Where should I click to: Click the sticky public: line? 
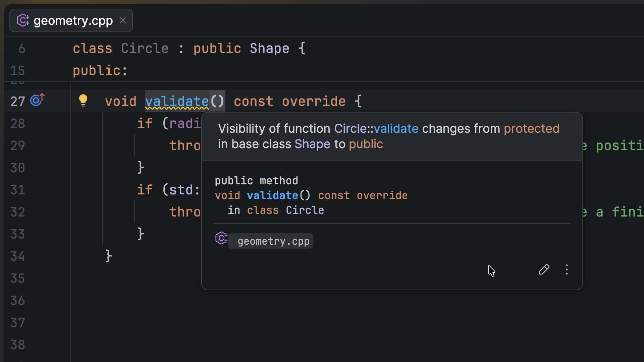[100, 71]
